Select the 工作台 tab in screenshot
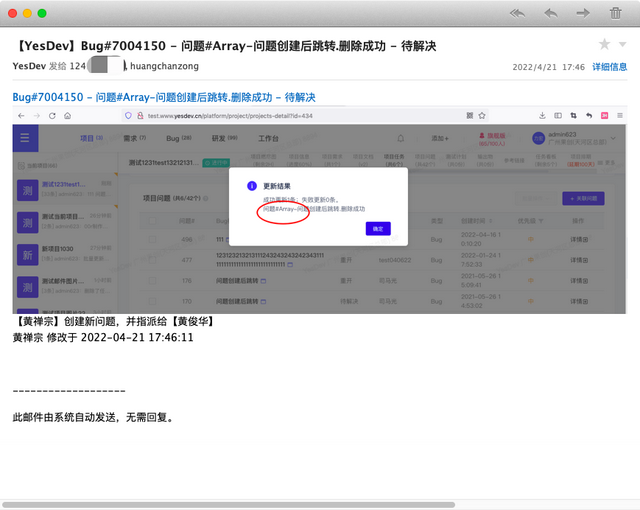640x510 pixels. pos(268,138)
